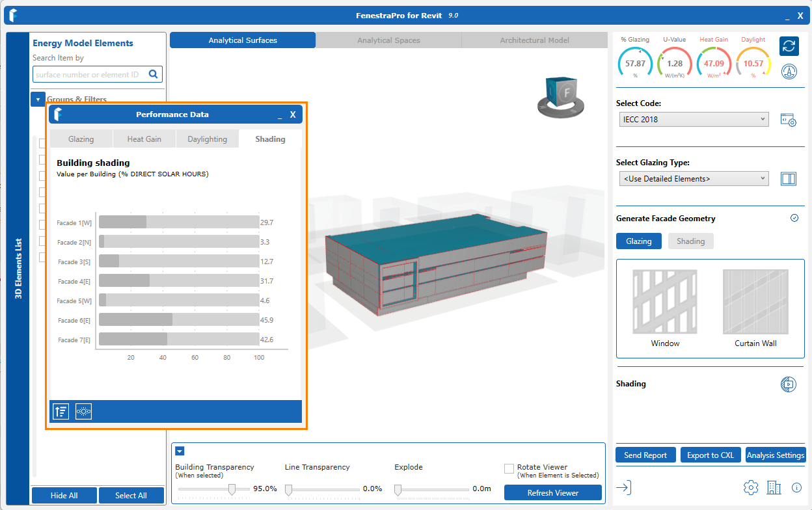Click the glazing panel icon beside glazing type
The height and width of the screenshot is (510, 812).
pos(788,179)
